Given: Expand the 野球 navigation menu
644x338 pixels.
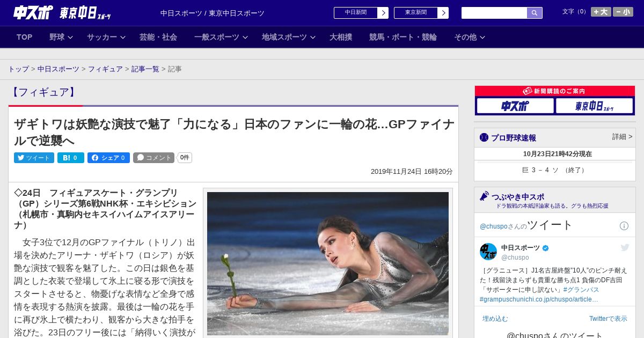Looking at the screenshot, I should (61, 37).
